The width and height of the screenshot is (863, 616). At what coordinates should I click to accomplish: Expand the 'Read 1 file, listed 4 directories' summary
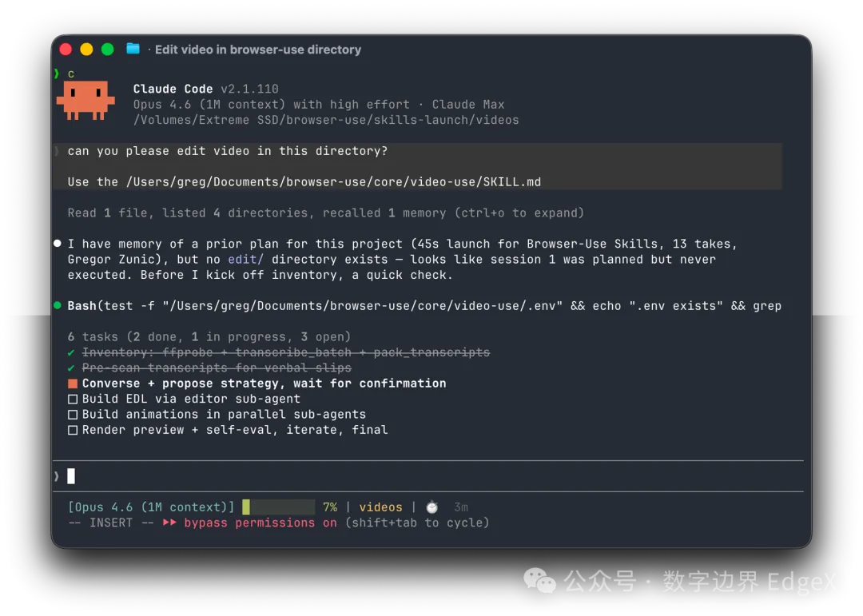pos(325,213)
